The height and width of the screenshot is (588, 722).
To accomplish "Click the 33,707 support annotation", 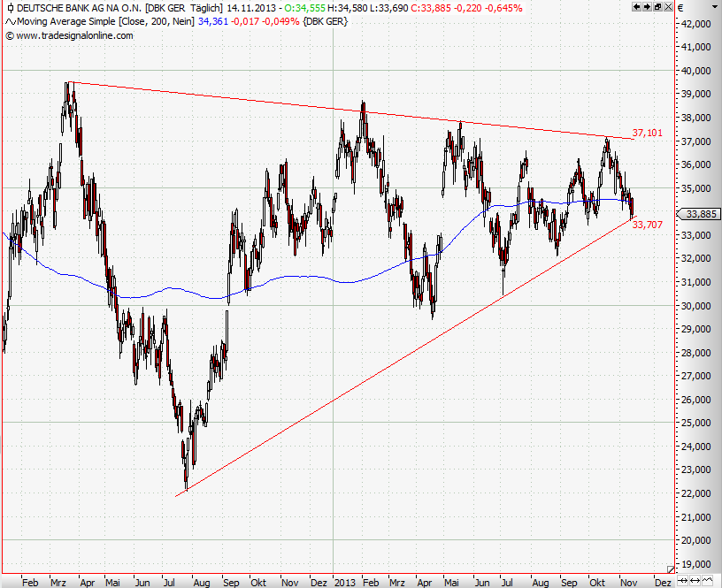I will 647,225.
